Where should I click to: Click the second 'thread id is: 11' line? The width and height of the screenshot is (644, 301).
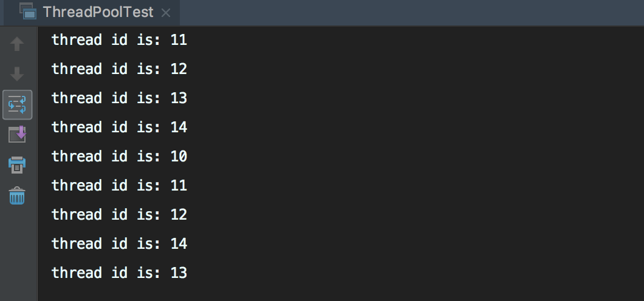119,186
